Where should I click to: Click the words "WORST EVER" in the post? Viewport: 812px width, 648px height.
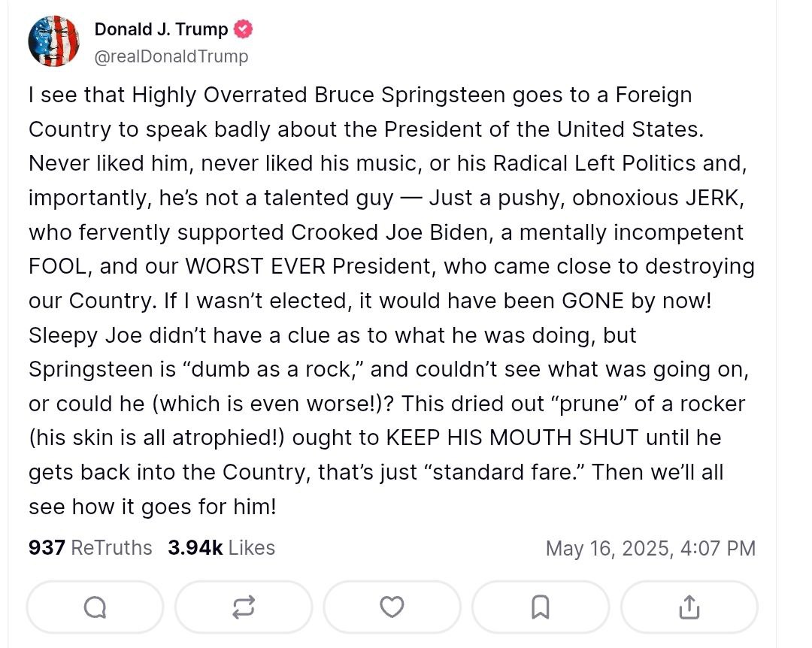[x=256, y=266]
